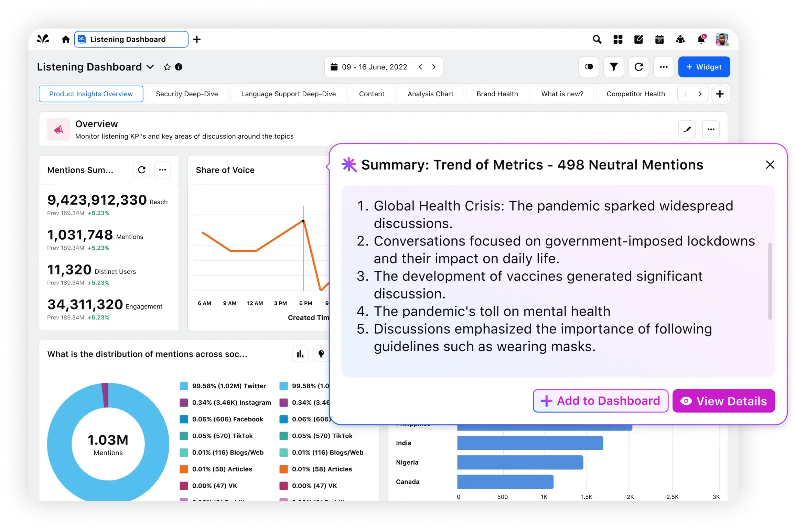
Task: Open the Brand Health tab
Action: pos(497,94)
